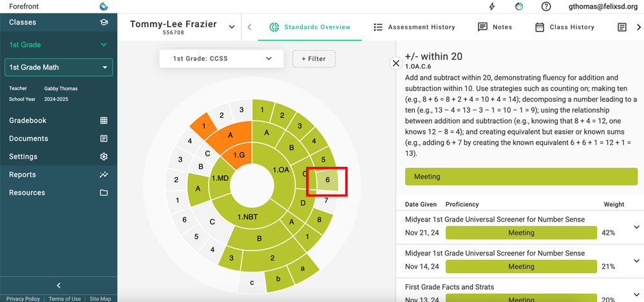Viewport: 644px width, 302px height.
Task: Select the orange 1.G chart segment
Action: pos(239,155)
